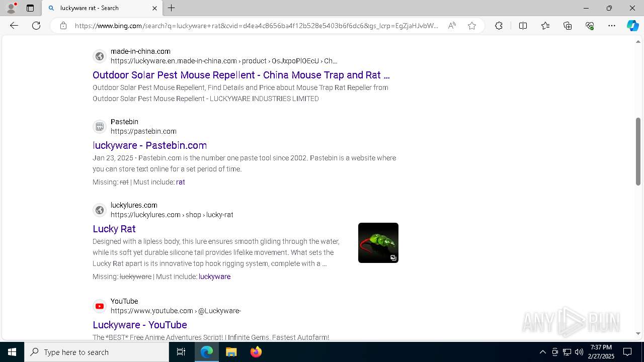Open Favorites list icon
The height and width of the screenshot is (362, 644).
(545, 26)
